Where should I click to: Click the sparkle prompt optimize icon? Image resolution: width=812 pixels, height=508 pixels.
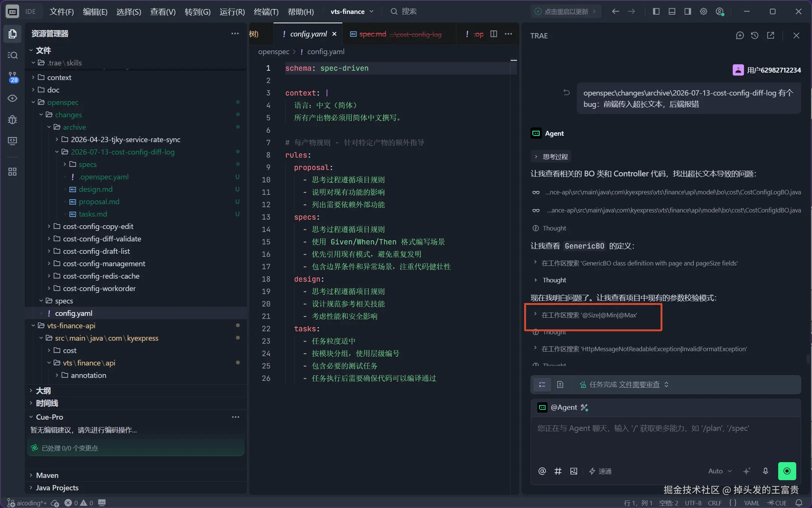point(747,471)
